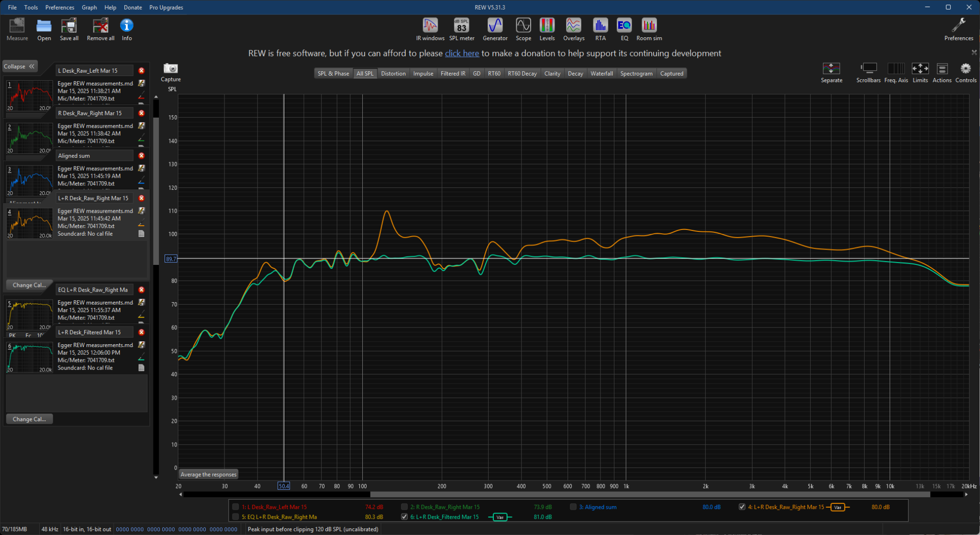Viewport: 980px width, 535px height.
Task: Uncheck legend trace 4: L+R Desk_Raw_Right
Action: pos(742,507)
